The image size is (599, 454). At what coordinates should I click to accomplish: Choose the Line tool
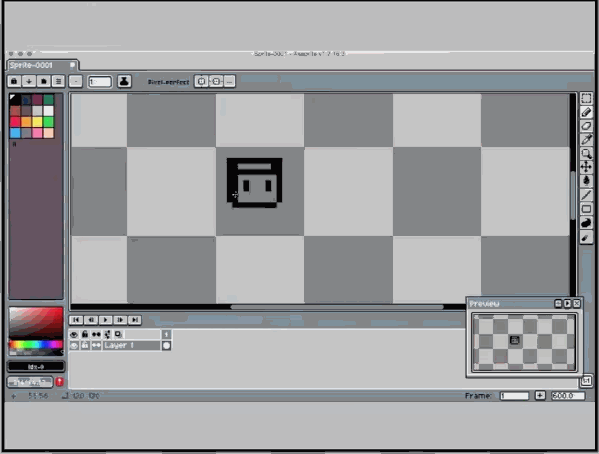586,195
